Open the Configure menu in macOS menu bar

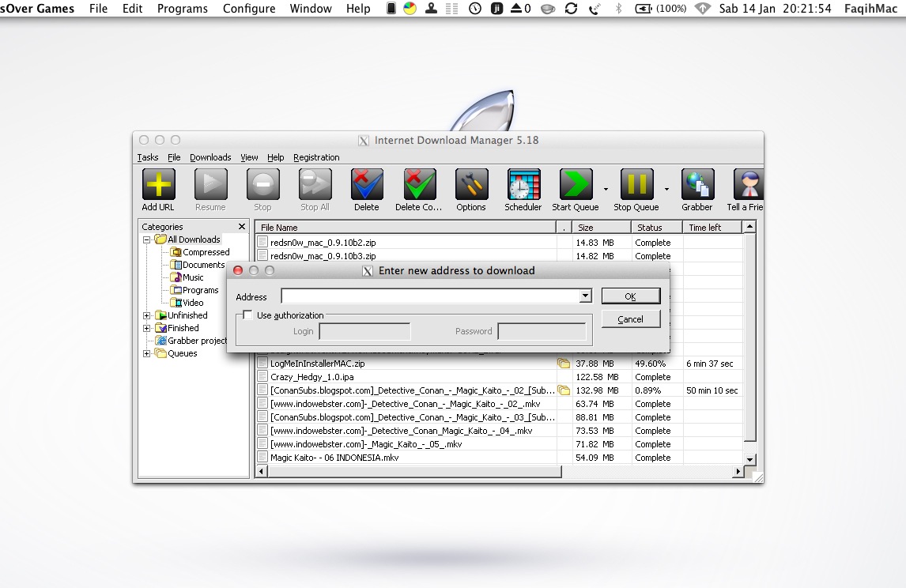[x=249, y=9]
